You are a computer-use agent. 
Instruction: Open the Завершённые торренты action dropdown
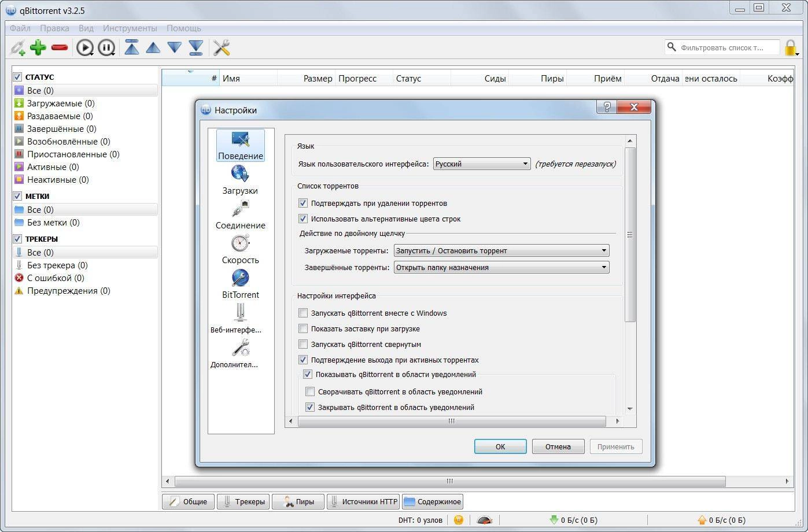point(501,268)
